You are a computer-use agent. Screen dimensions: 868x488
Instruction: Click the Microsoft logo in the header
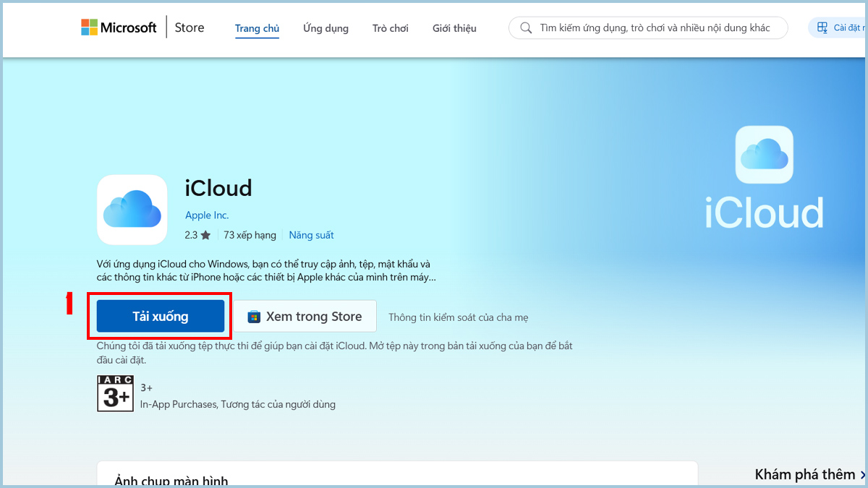(x=119, y=28)
